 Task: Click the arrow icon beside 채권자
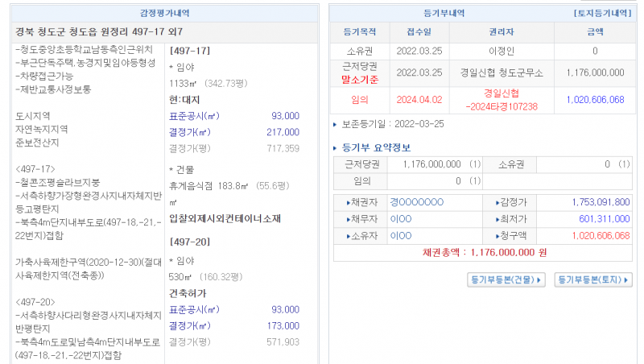349,203
